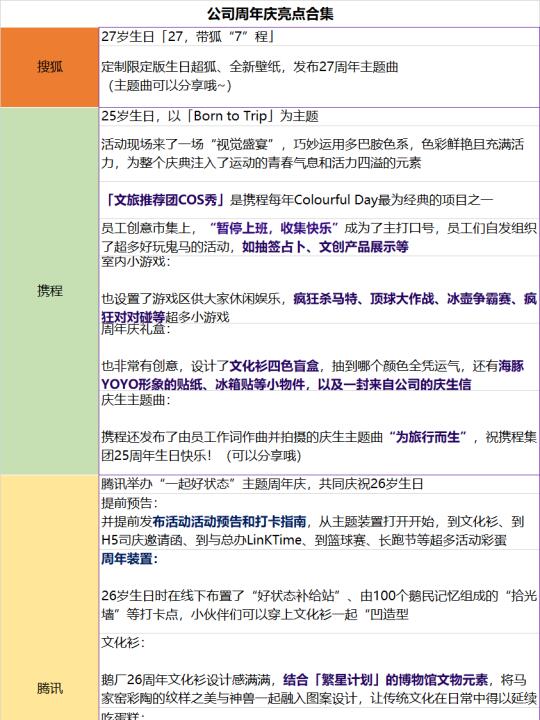Click the cell 25岁生日，以「Born to Trip」为主题
Viewport: 540px width, 720px height.
(x=319, y=116)
